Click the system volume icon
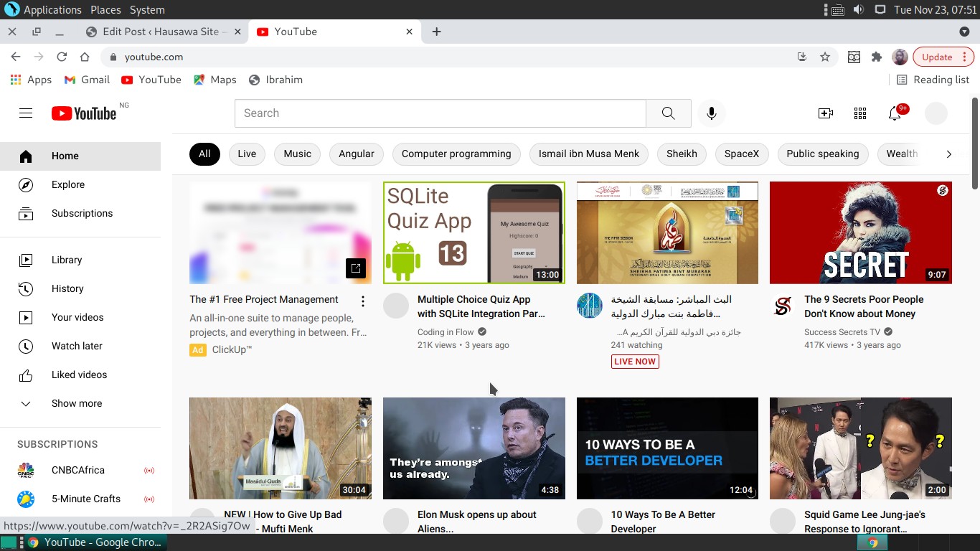Image resolution: width=980 pixels, height=551 pixels. click(859, 10)
